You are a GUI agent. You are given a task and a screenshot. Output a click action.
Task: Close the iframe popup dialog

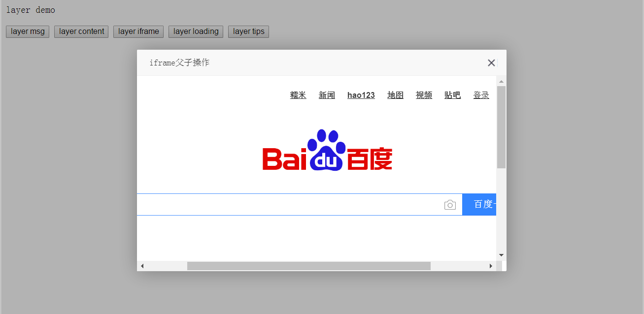491,63
